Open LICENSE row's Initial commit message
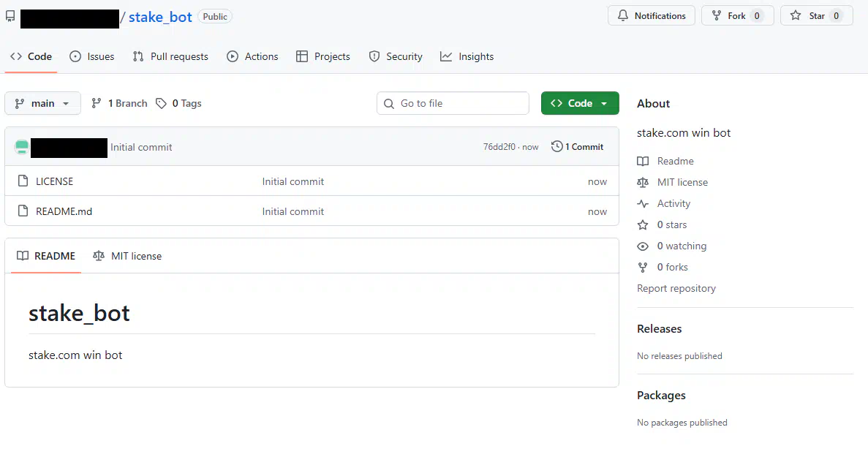The height and width of the screenshot is (457, 868). tap(293, 181)
